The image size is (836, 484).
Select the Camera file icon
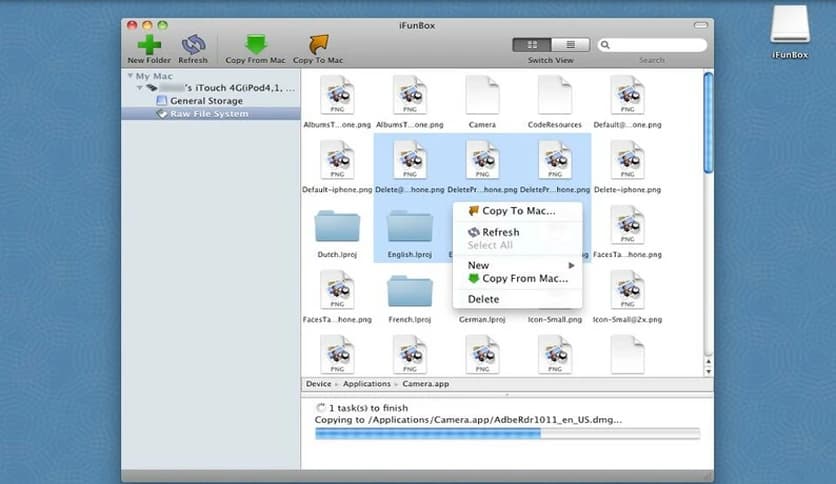483,95
